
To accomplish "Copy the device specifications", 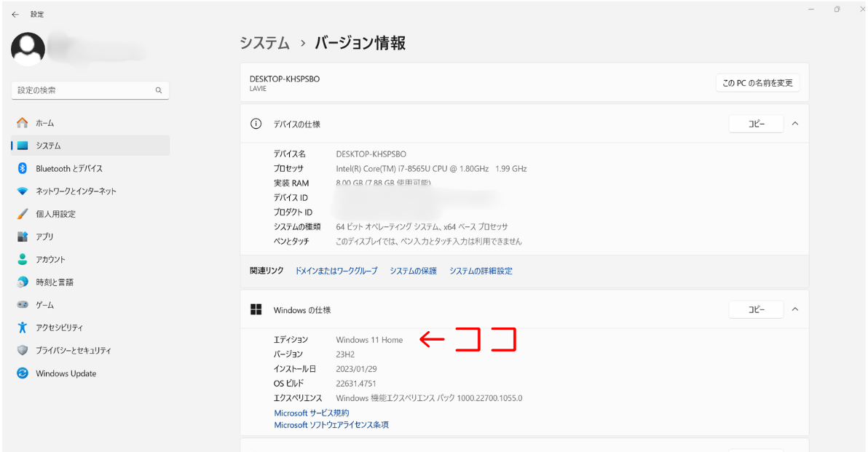I will tap(756, 124).
